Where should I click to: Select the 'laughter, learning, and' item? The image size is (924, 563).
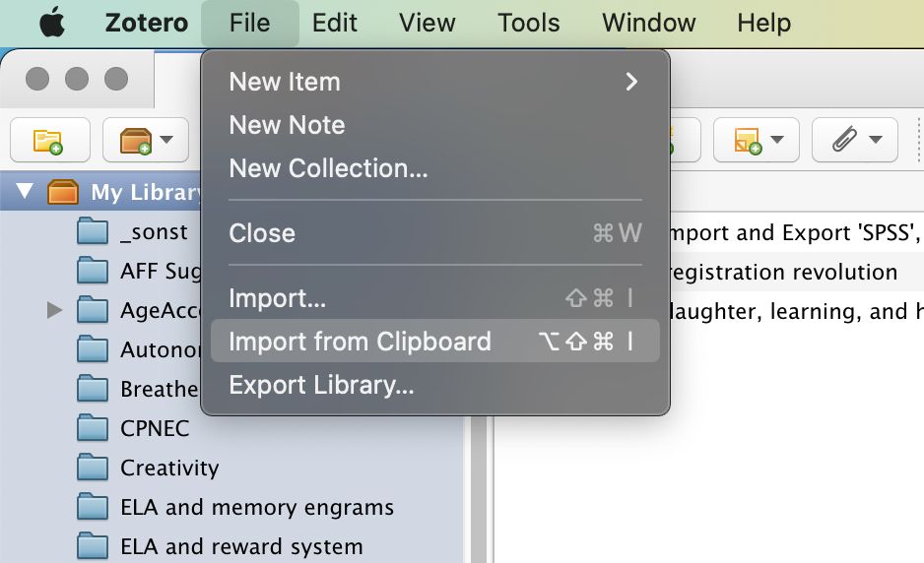(797, 311)
